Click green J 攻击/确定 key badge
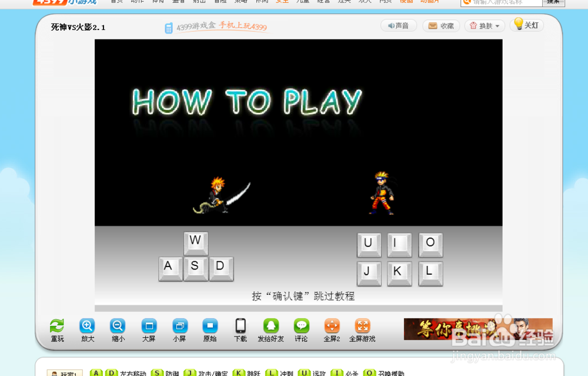 190,373
